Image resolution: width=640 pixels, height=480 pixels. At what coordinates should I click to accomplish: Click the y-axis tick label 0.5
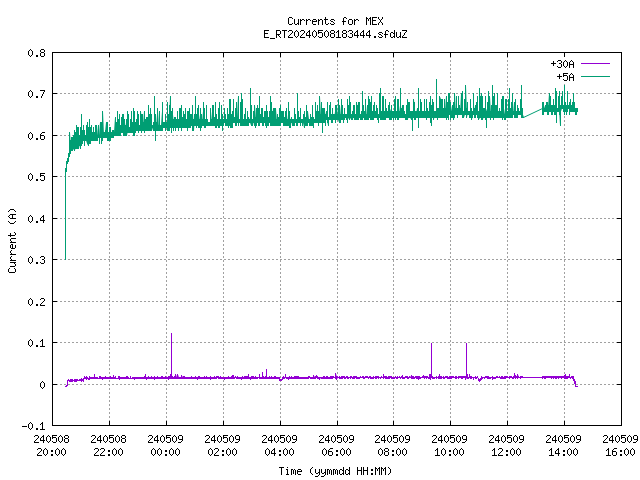37,177
